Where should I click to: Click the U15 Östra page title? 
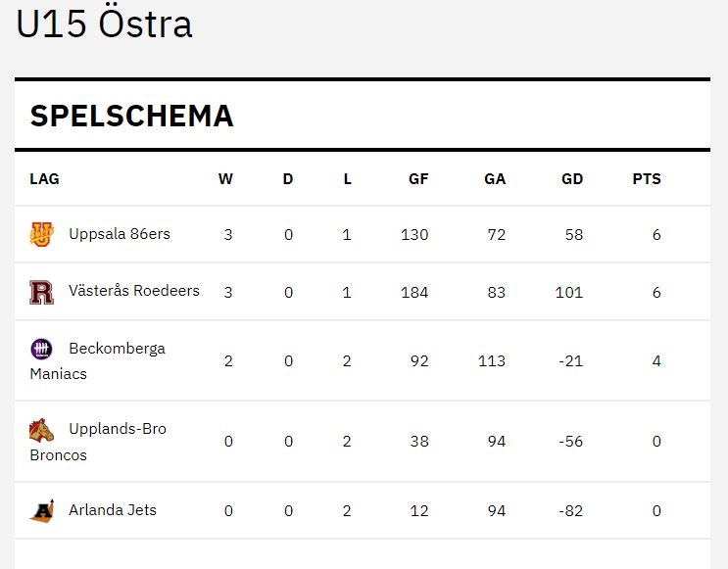coord(104,25)
